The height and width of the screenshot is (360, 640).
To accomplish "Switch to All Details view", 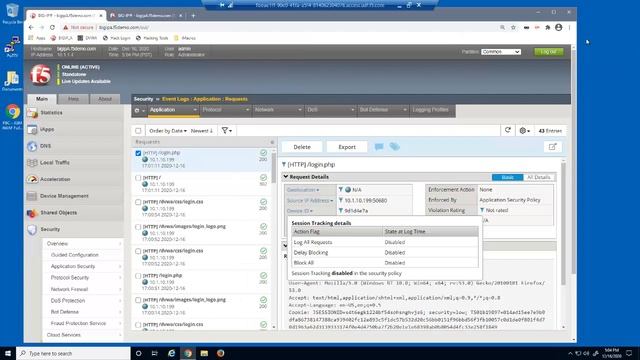I will [x=539, y=177].
